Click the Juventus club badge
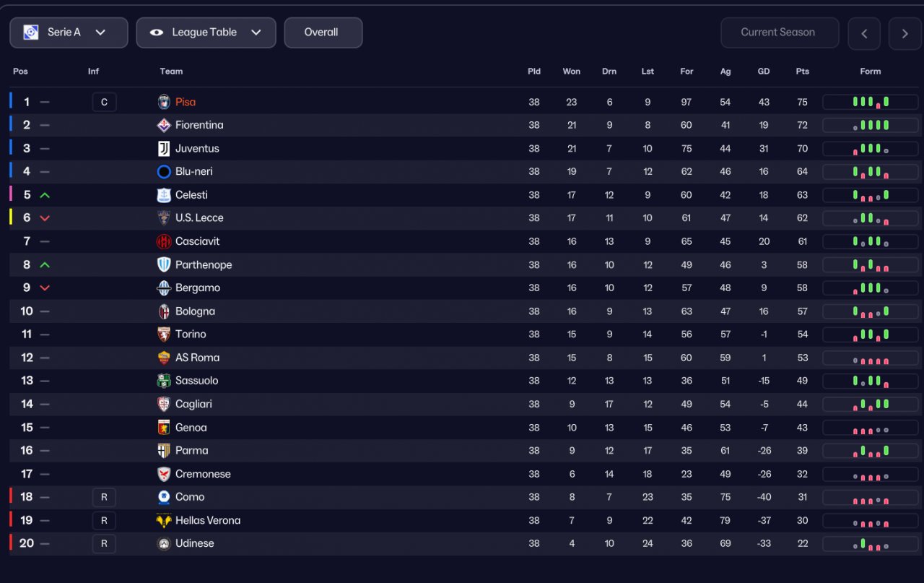Image resolution: width=924 pixels, height=583 pixels. click(164, 149)
